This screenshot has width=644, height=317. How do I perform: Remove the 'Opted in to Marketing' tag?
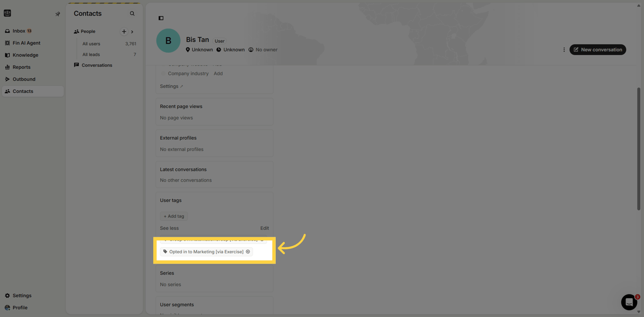(x=248, y=251)
